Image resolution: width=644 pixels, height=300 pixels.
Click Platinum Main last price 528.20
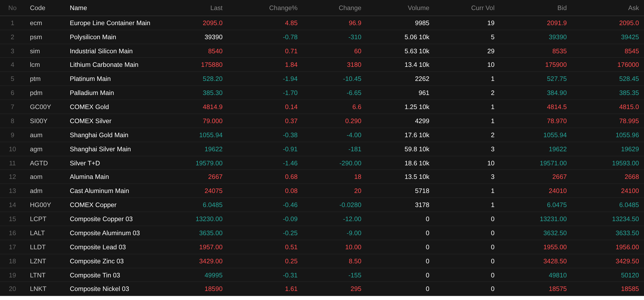pos(212,79)
